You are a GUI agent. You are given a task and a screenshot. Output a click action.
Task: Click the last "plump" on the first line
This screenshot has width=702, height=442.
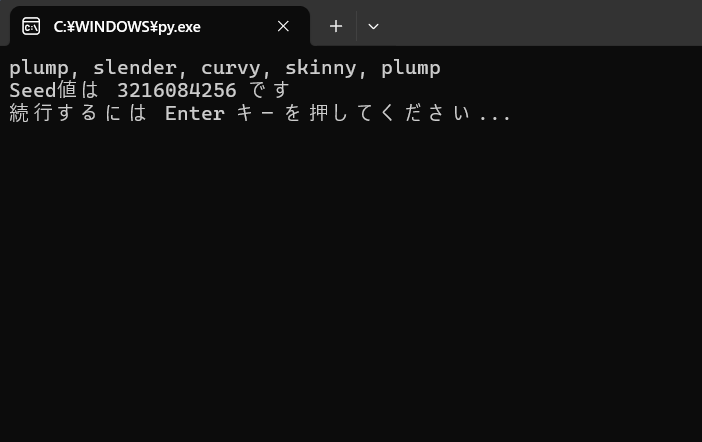click(411, 69)
